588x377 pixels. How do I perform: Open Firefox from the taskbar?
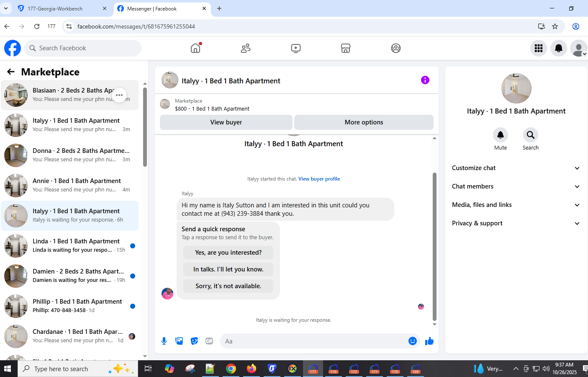point(251,369)
